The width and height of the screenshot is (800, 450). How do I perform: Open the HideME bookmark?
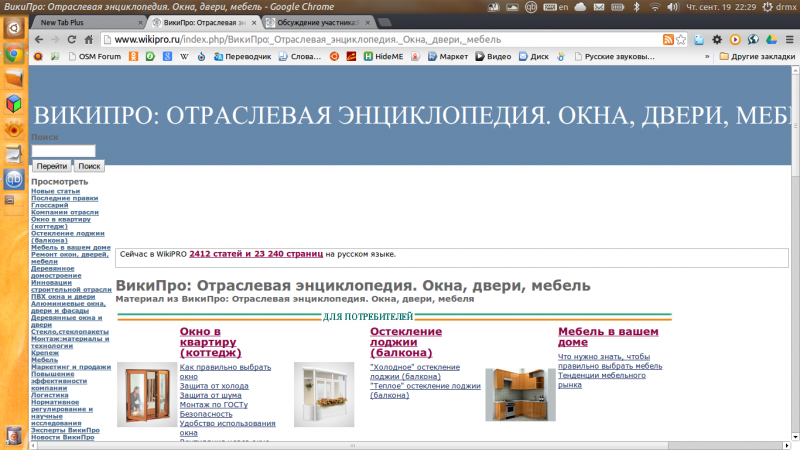(x=383, y=57)
